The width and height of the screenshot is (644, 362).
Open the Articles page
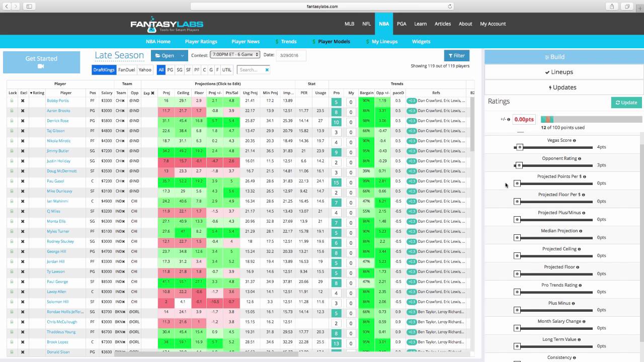coord(443,24)
